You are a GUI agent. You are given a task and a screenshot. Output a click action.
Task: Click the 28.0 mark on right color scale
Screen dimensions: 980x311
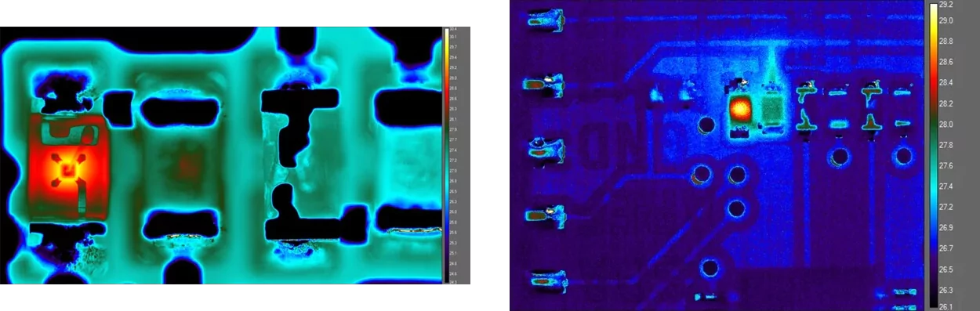coord(946,124)
